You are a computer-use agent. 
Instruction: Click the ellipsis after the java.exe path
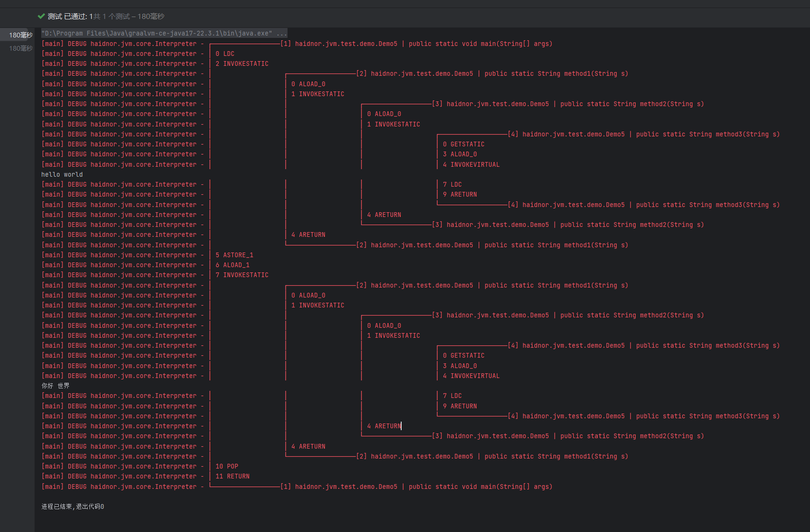[282, 33]
